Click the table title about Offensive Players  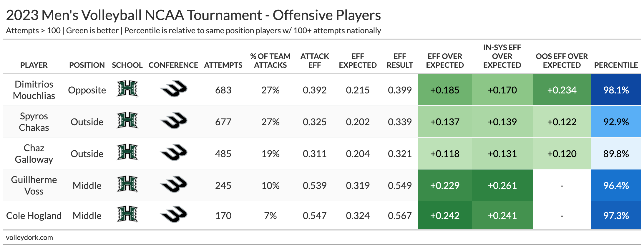193,15
